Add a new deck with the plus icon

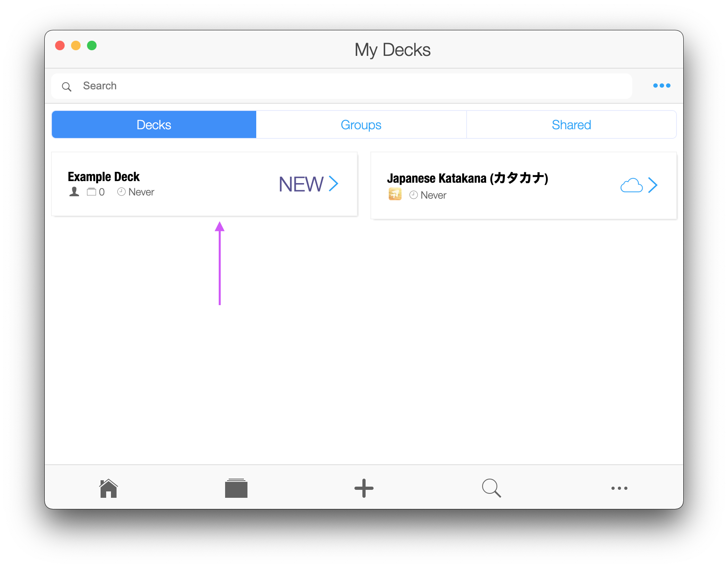click(x=364, y=487)
